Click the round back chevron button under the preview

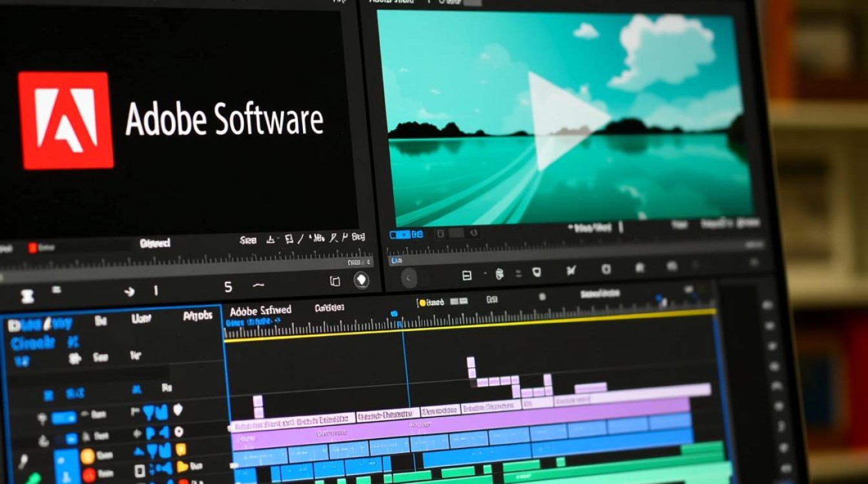409,278
